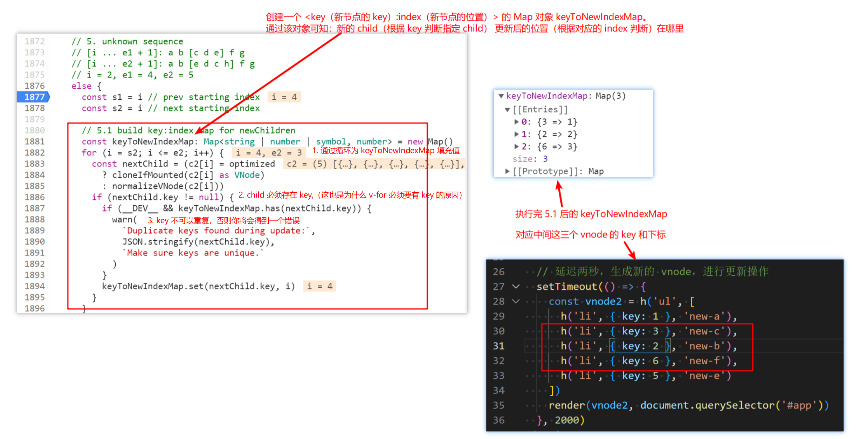Collapse the setTimeout block via line 27 chevron
Viewport: 868px width, 439px height.
point(516,287)
